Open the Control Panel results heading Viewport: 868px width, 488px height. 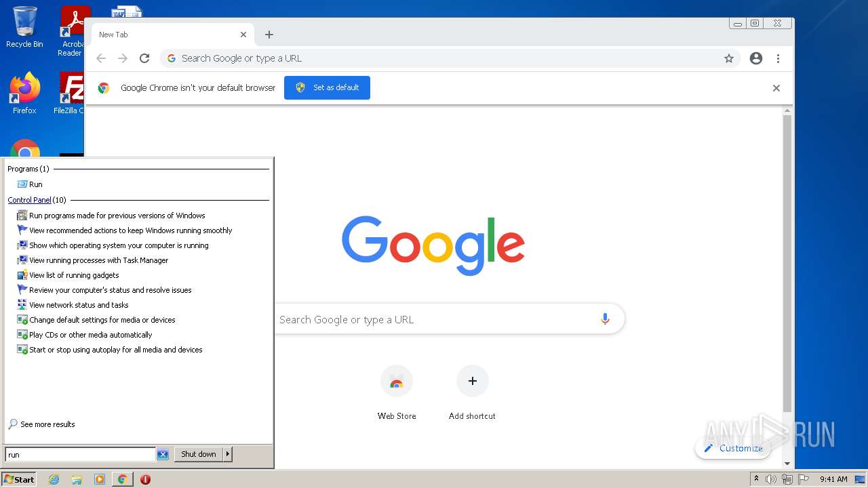click(29, 200)
